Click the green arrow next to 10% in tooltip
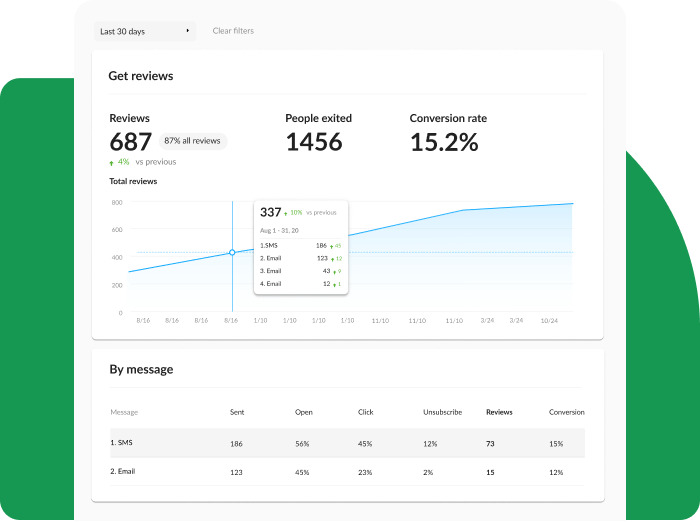Viewport: 700px width, 522px height. 287,213
